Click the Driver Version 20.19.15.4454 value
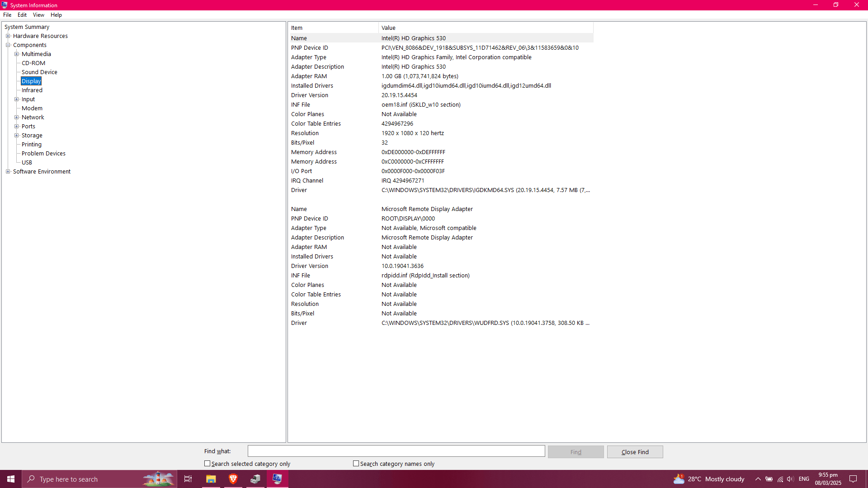The image size is (868, 488). click(x=399, y=95)
